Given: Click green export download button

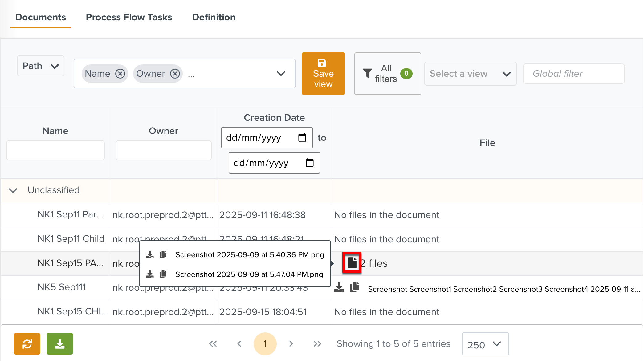Looking at the screenshot, I should 60,344.
